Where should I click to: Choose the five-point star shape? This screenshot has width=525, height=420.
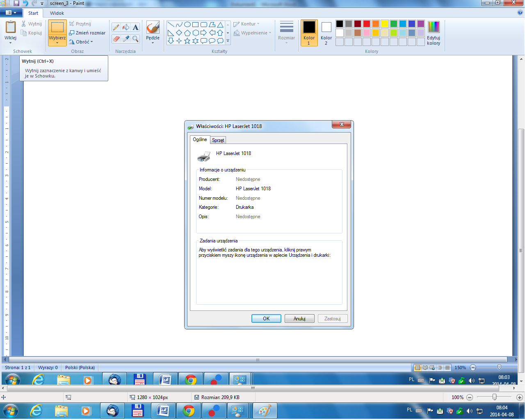(187, 41)
